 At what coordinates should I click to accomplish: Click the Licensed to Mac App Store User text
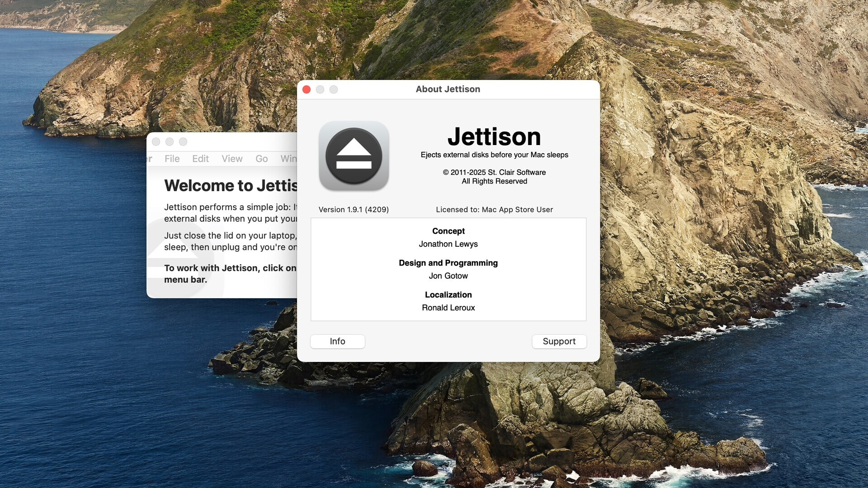[x=494, y=210]
